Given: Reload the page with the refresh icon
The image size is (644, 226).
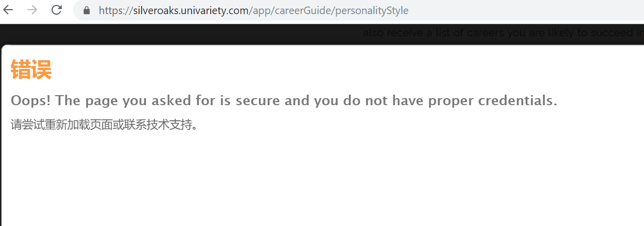Looking at the screenshot, I should tap(56, 10).
